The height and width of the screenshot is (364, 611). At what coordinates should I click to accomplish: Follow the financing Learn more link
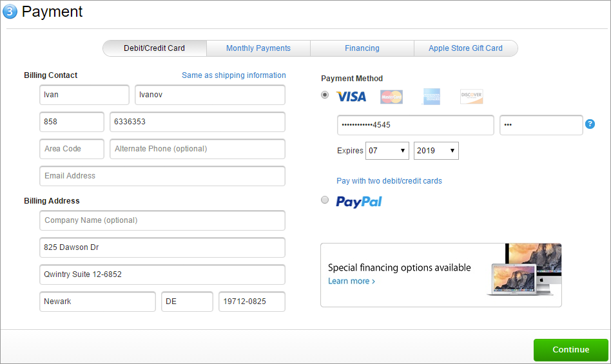point(351,282)
